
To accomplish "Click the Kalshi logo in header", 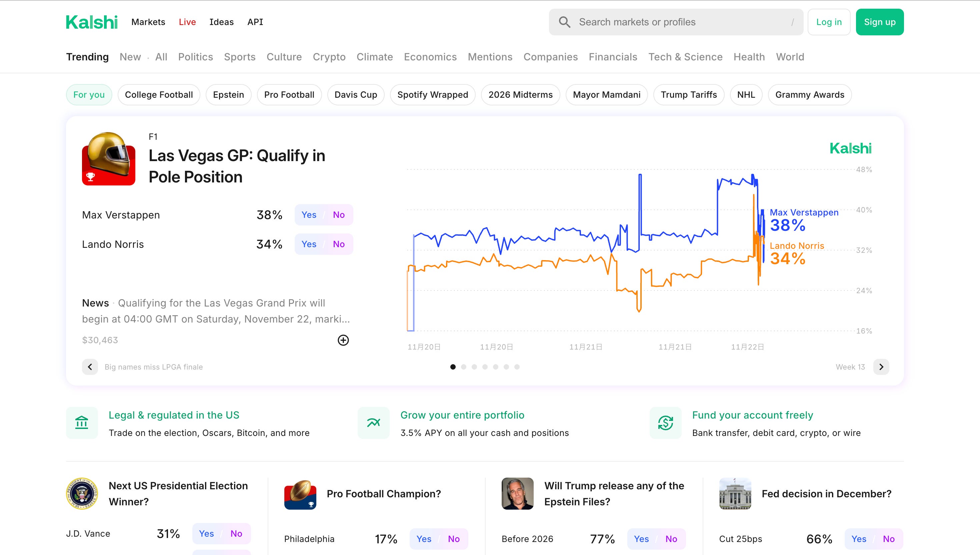I will [92, 22].
